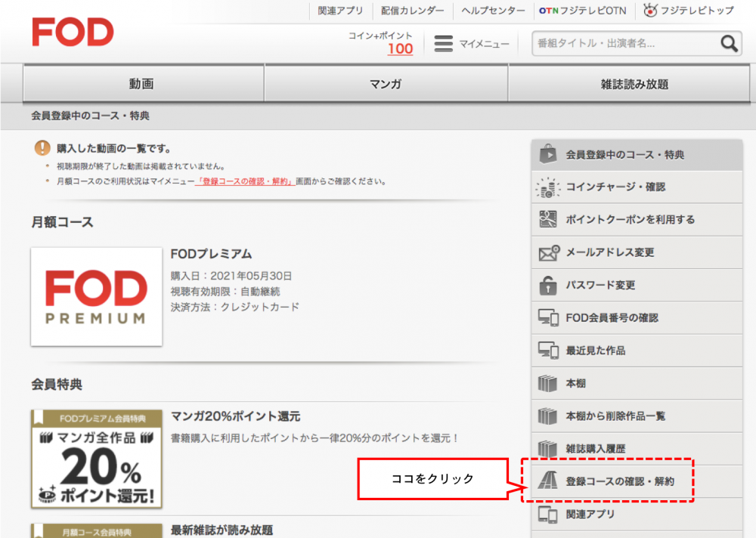This screenshot has height=538, width=756.
Task: Click the road icon beside 登録コースの確認・解約
Action: click(x=547, y=481)
